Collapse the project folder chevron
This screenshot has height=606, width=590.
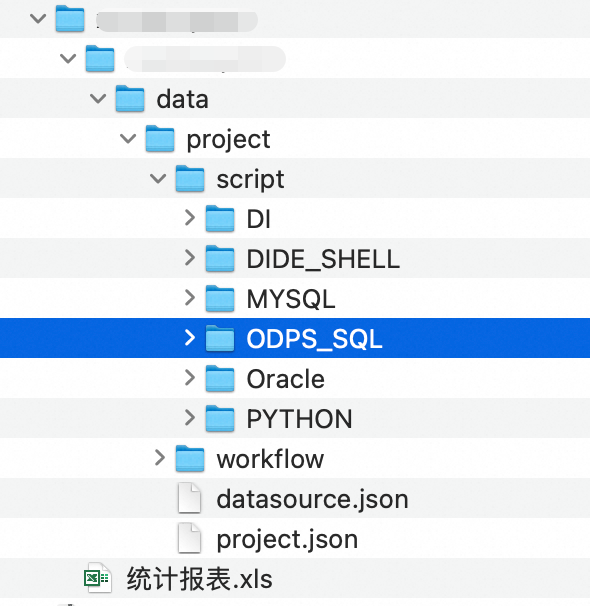128,139
